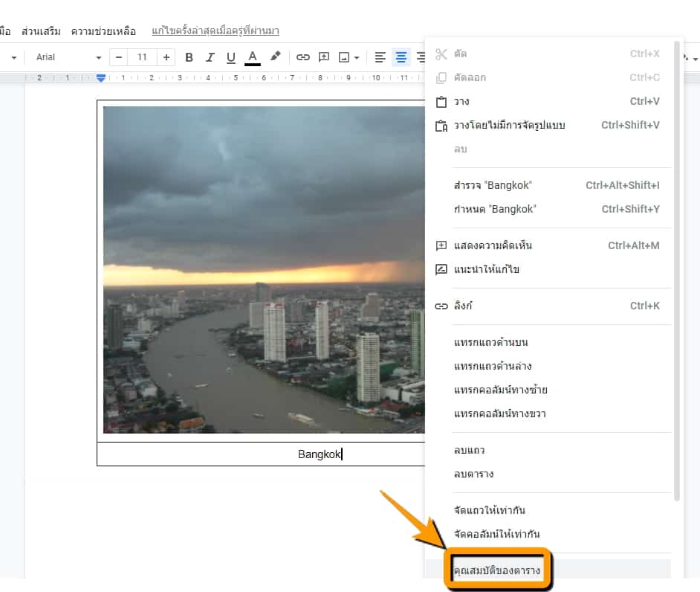Click the insert link toolbar icon
Screen dimensions: 700x592
[303, 57]
